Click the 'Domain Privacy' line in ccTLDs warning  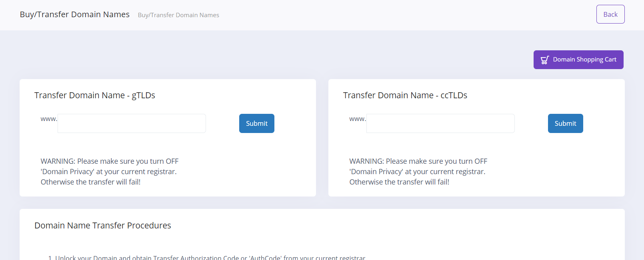pyautogui.click(x=417, y=172)
